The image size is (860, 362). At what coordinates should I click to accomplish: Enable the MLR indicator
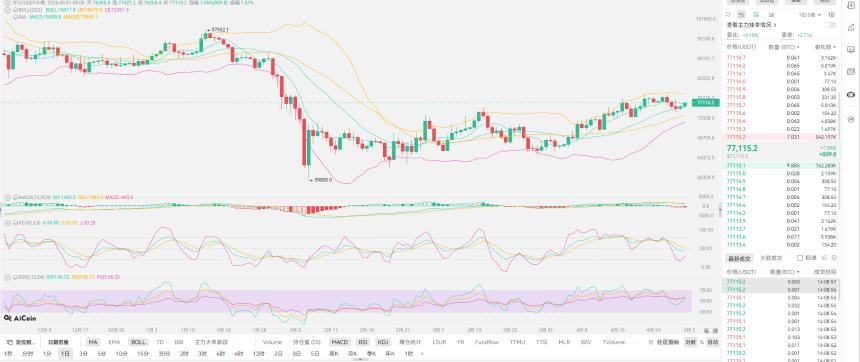tap(564, 342)
